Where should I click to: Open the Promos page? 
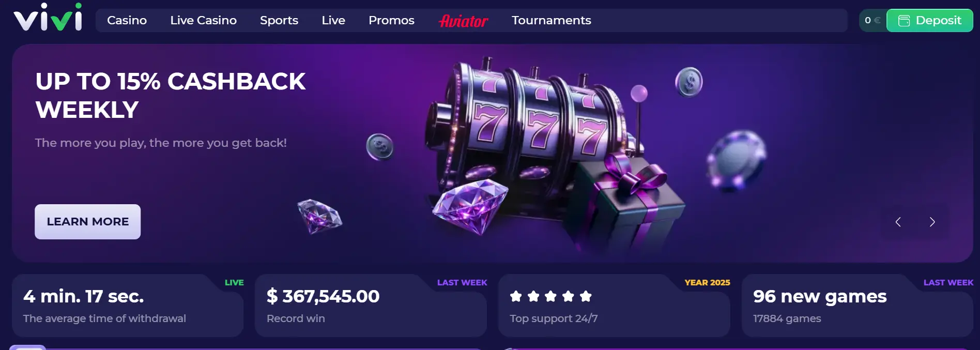pyautogui.click(x=391, y=20)
